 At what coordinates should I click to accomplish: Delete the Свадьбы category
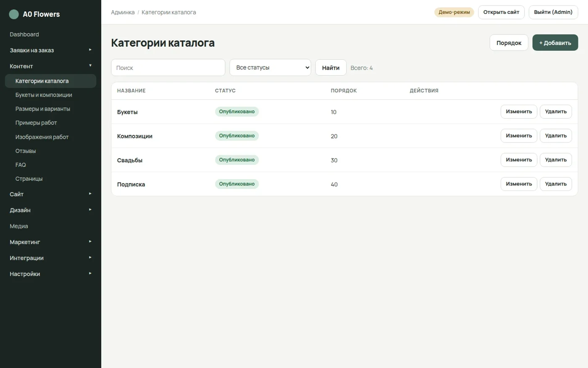pyautogui.click(x=556, y=160)
